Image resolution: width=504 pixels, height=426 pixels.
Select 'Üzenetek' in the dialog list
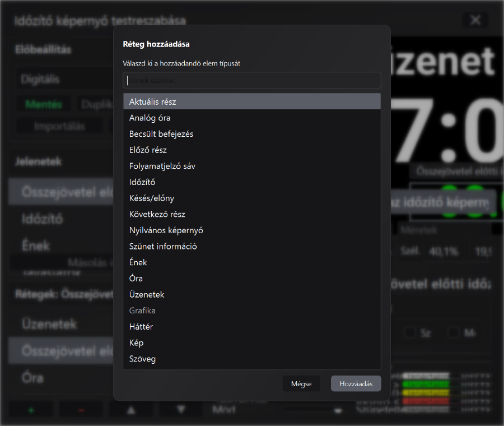[252, 295]
